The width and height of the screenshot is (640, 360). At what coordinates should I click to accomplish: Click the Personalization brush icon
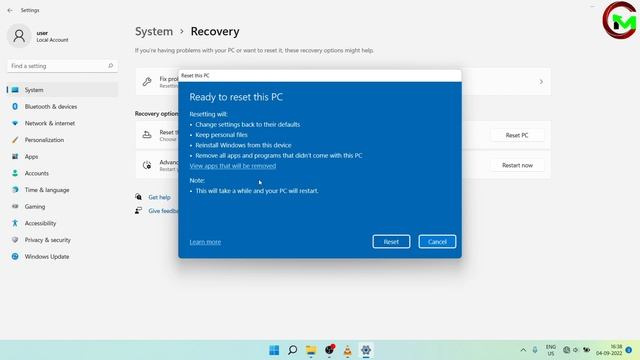[x=15, y=140]
